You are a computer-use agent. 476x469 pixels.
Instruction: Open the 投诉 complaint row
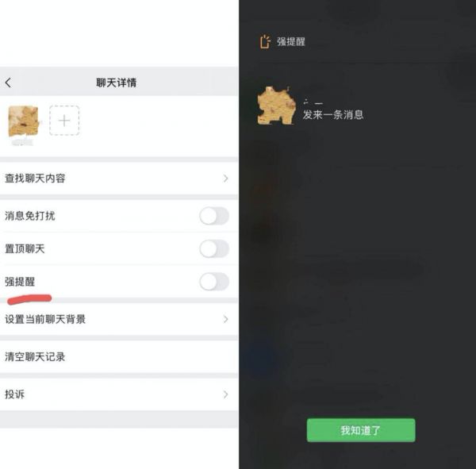pyautogui.click(x=119, y=394)
